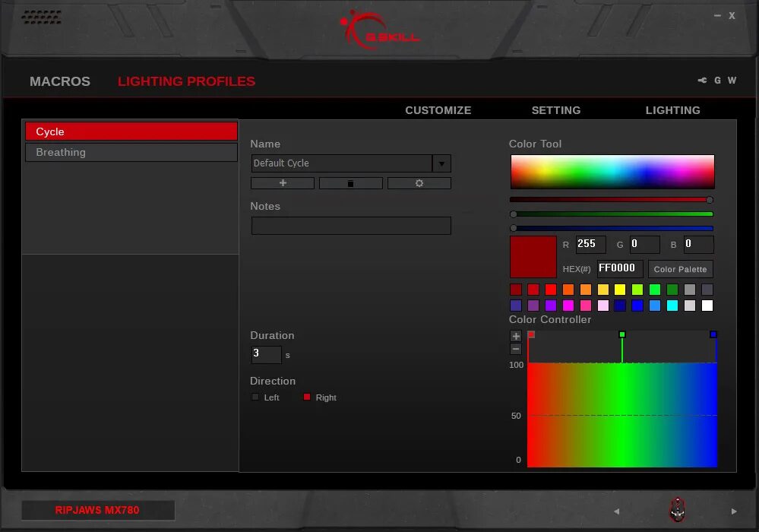Viewport: 759px width, 532px height.
Task: Select the mouse device icon
Action: (677, 510)
